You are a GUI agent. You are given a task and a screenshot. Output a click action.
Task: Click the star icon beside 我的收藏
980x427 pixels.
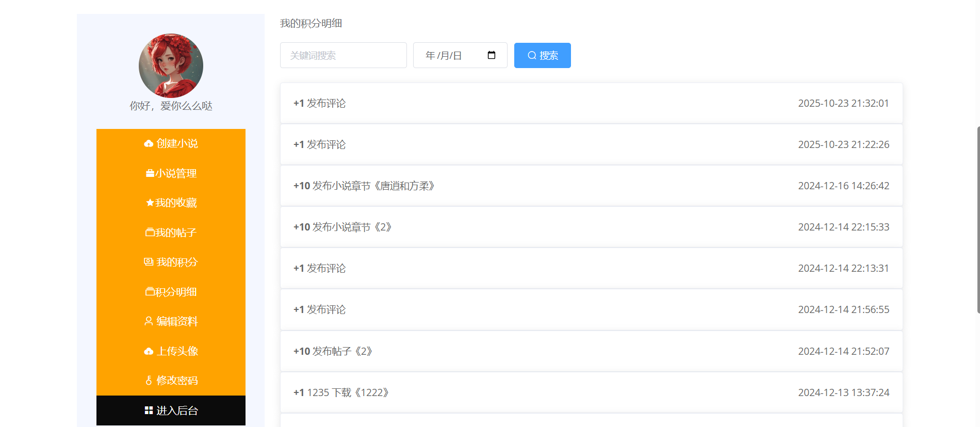pos(150,203)
